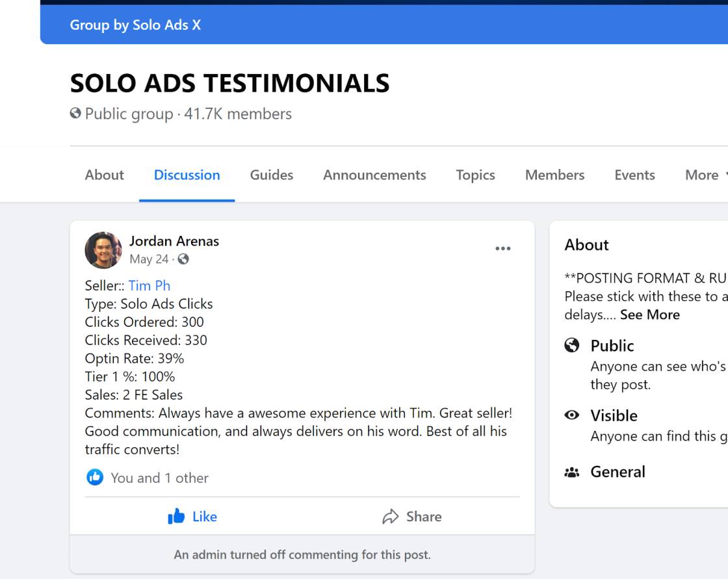Open the three-dot post options menu

point(503,248)
